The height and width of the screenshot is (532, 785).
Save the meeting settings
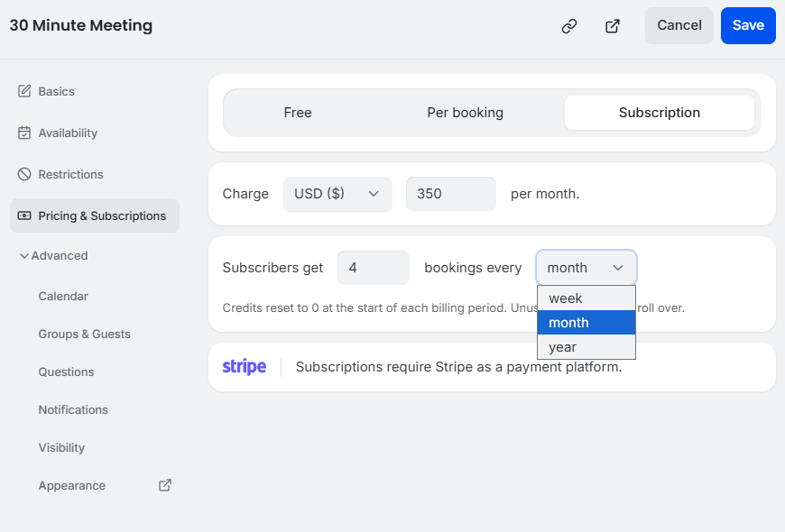[x=748, y=25]
